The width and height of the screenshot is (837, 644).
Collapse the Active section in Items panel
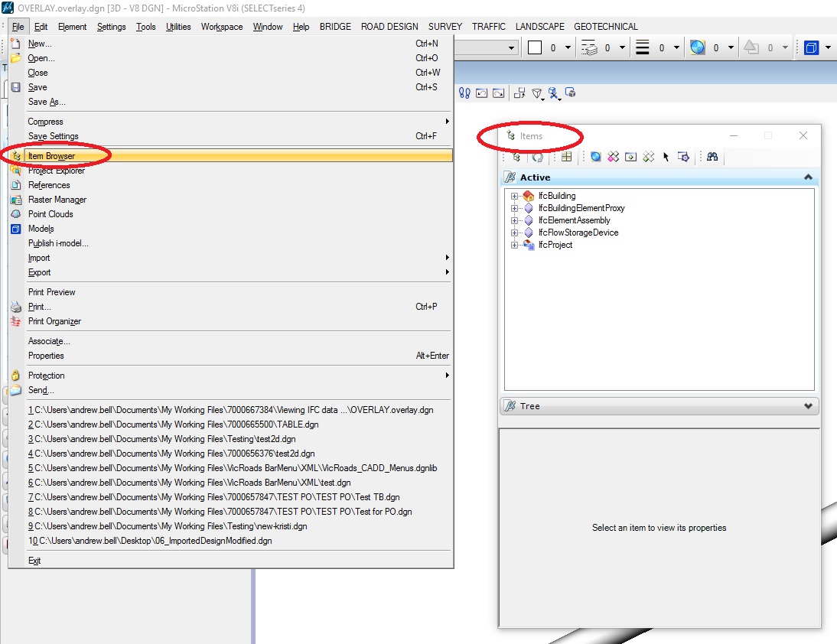(808, 177)
